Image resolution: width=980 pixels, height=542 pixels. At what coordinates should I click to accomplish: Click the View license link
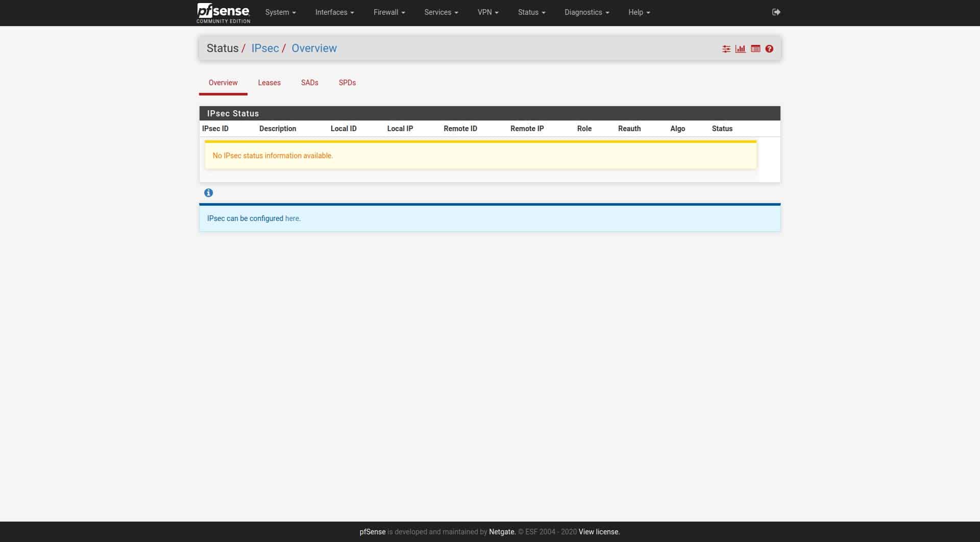click(599, 532)
